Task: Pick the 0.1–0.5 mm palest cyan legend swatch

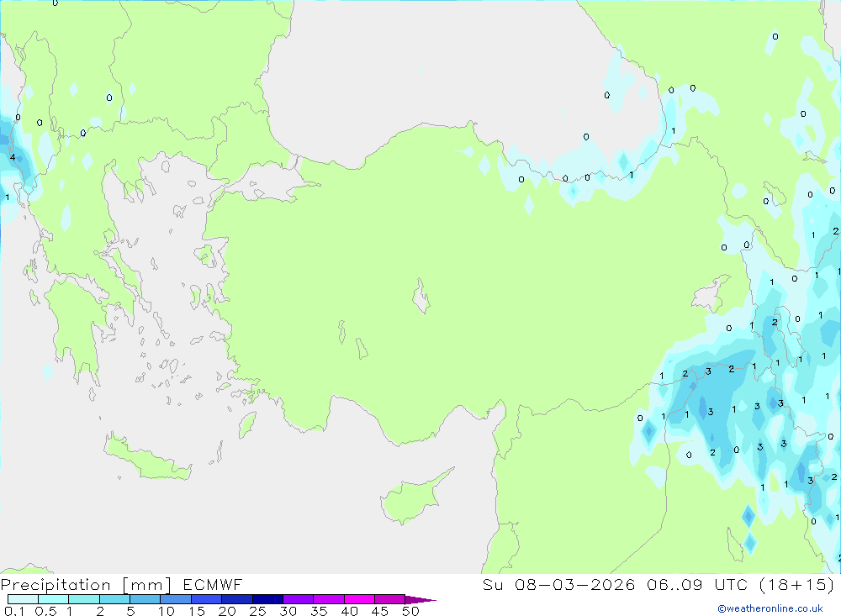Action: [23, 599]
